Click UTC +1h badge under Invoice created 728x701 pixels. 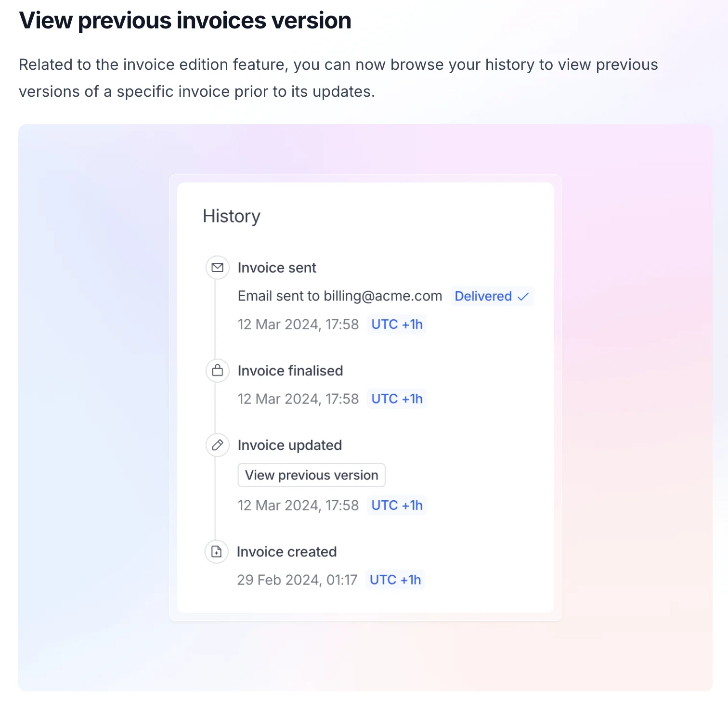point(395,580)
